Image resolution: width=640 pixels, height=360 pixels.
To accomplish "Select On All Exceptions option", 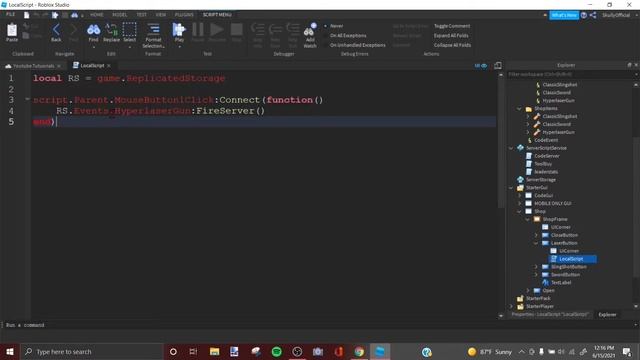I will coord(345,36).
